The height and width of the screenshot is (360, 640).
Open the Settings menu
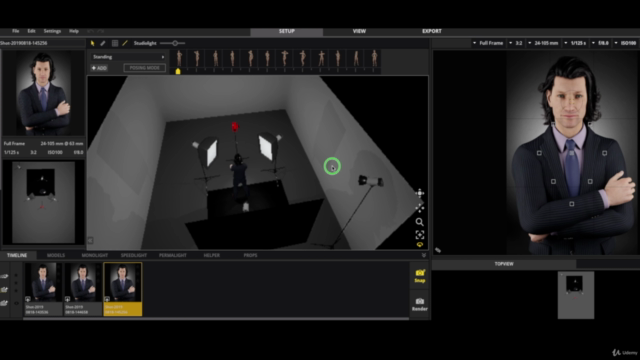[x=52, y=31]
